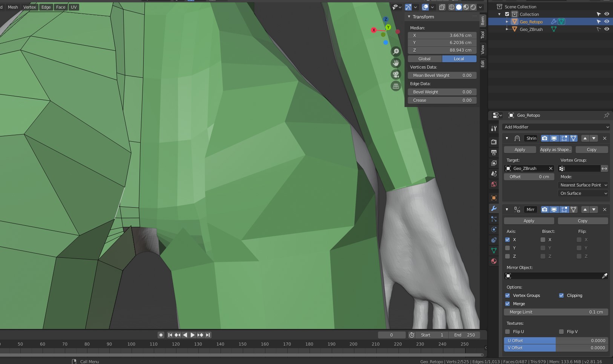Collapse the Shrinkwrap modifier panel
613x364 pixels.
pyautogui.click(x=507, y=138)
